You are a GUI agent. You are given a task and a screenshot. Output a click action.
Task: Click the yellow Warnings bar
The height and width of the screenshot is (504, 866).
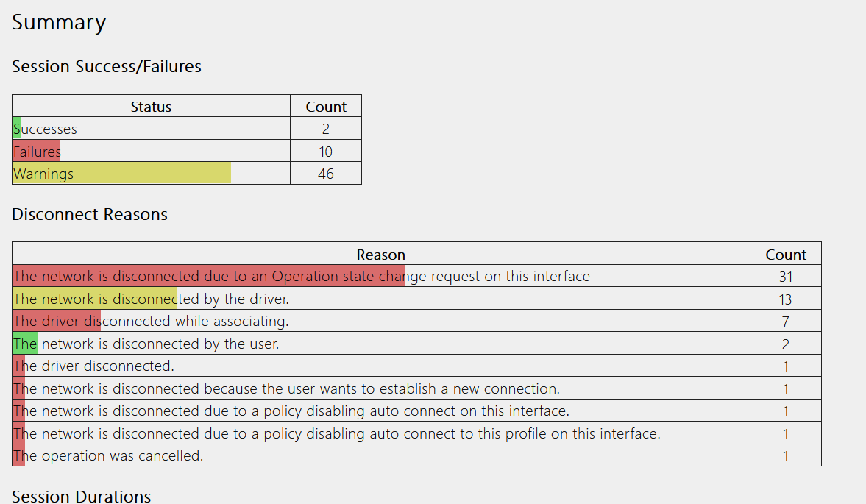(x=121, y=174)
